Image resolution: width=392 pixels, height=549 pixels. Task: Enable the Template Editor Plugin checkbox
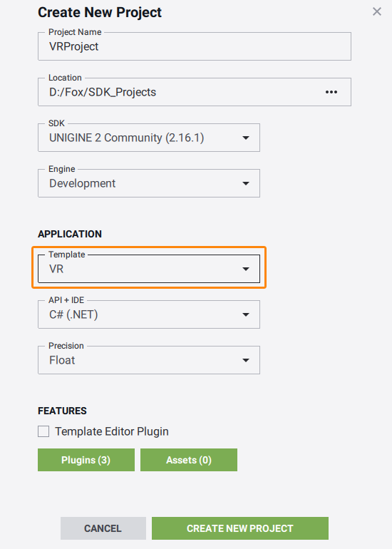(43, 431)
